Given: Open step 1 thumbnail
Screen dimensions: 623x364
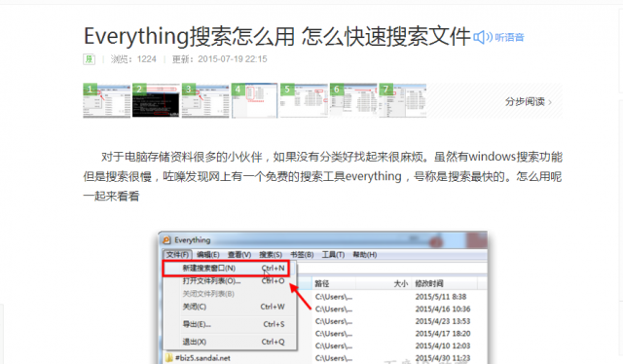Looking at the screenshot, I should [106, 100].
